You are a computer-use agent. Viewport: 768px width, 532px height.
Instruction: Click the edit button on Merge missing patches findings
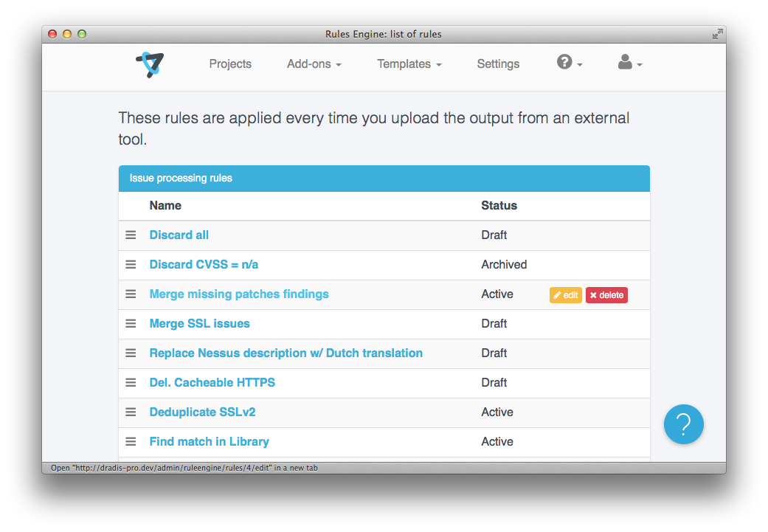click(565, 294)
